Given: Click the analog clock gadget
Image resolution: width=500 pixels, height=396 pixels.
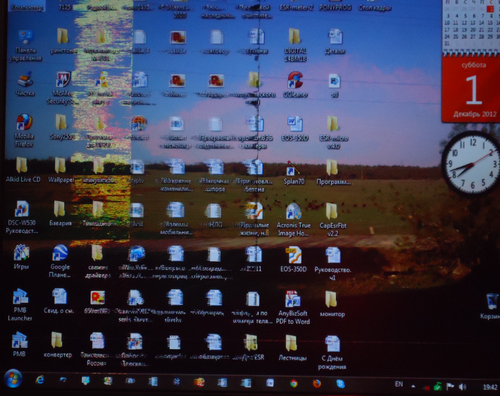Looking at the screenshot, I should pyautogui.click(x=472, y=163).
